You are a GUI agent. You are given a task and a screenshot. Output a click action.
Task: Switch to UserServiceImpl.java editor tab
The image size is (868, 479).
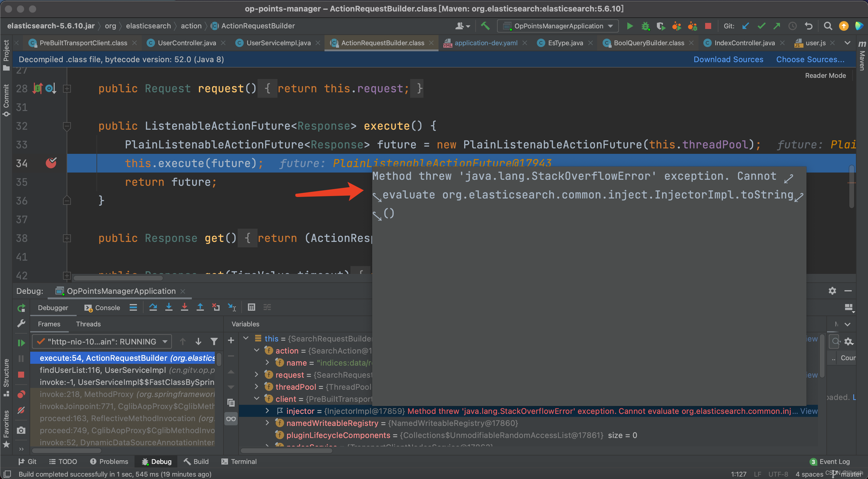278,43
